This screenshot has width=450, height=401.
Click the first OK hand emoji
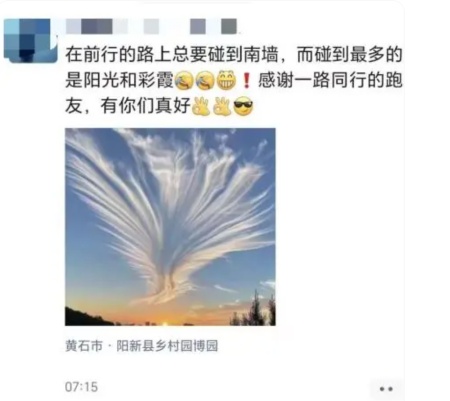point(201,107)
